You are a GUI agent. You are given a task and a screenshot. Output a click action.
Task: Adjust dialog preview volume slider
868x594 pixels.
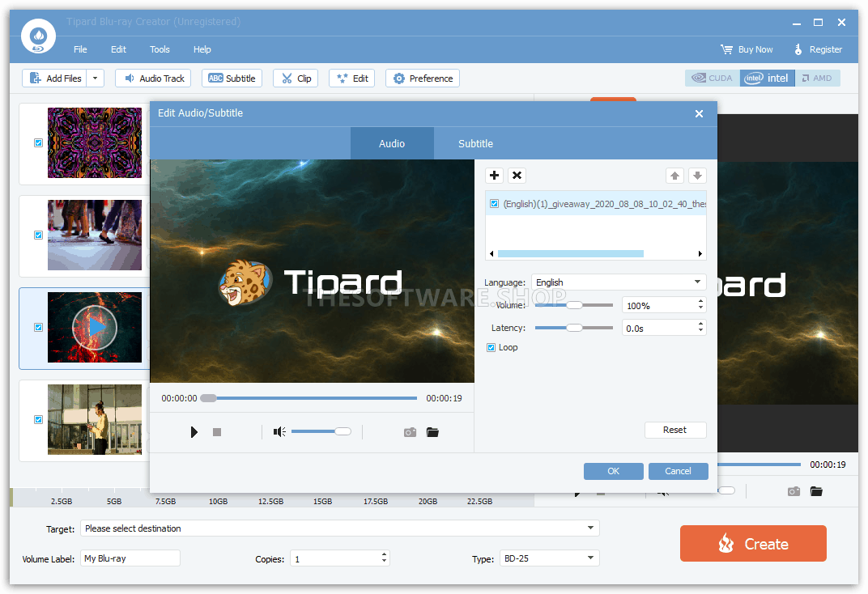[321, 431]
